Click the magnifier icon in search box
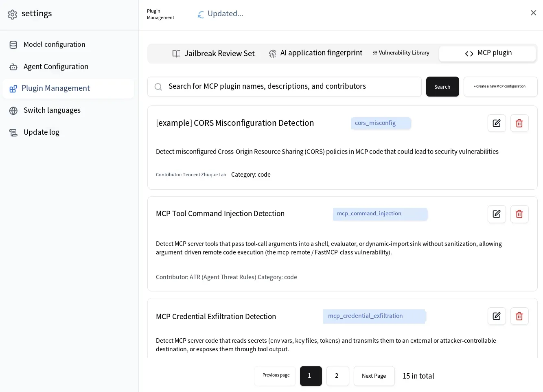 click(x=158, y=87)
